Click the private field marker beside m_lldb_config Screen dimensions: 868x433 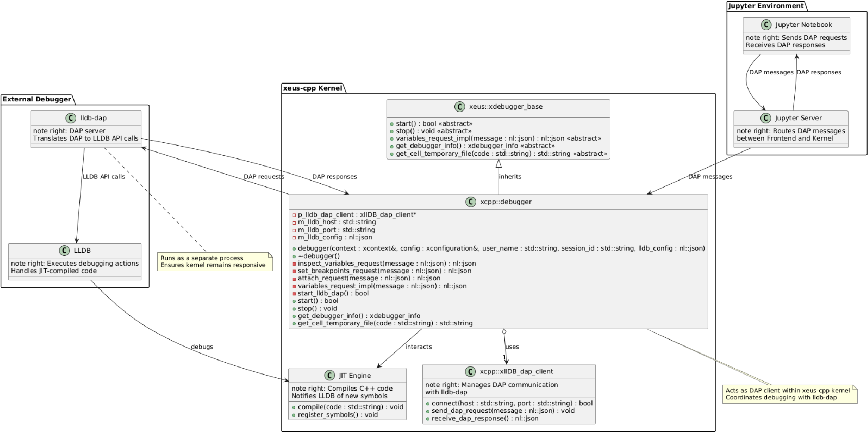click(294, 238)
